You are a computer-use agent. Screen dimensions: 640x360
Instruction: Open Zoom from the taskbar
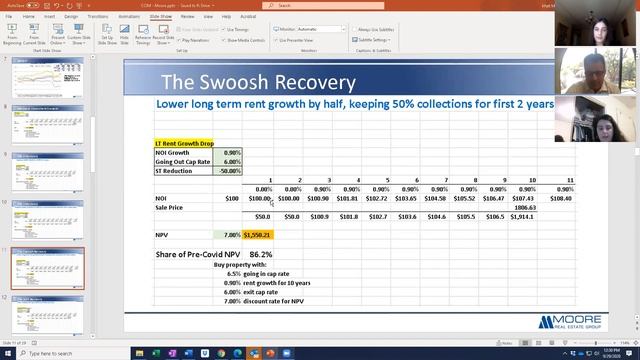[287, 353]
